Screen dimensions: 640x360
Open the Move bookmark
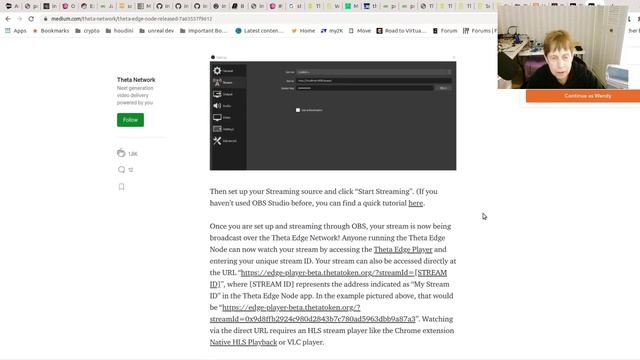pyautogui.click(x=360, y=31)
